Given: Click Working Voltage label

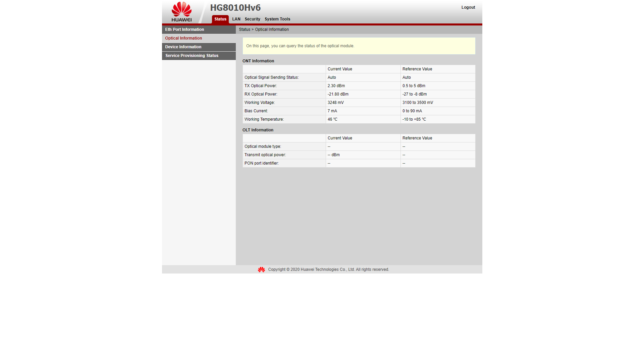Looking at the screenshot, I should click(260, 103).
